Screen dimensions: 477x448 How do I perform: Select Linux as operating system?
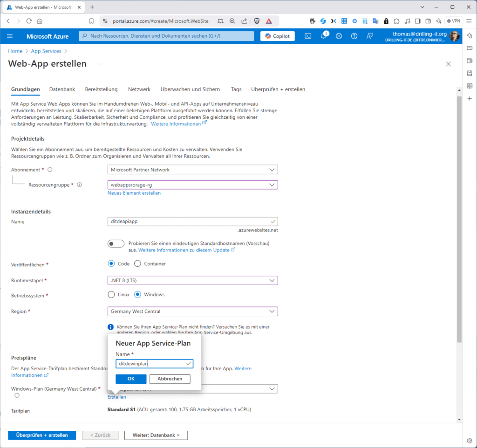tap(111, 294)
